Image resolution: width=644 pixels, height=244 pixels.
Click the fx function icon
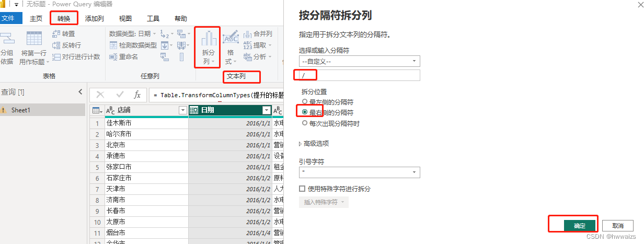click(x=137, y=95)
